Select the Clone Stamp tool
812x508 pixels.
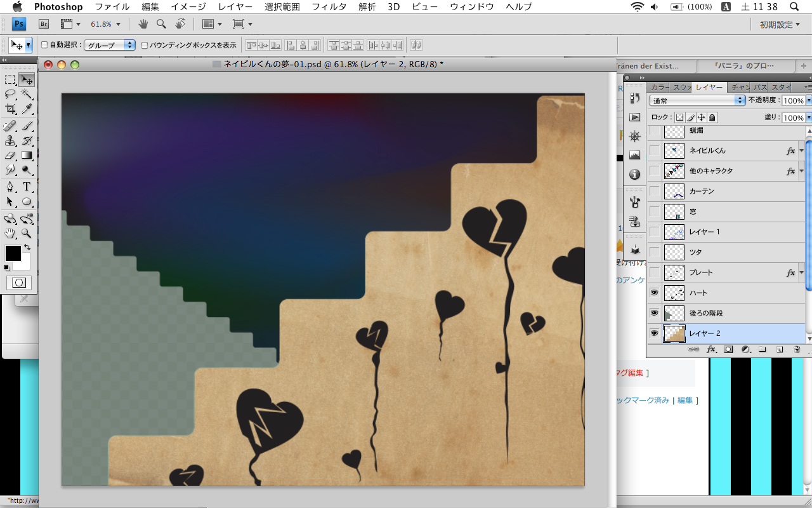point(10,140)
